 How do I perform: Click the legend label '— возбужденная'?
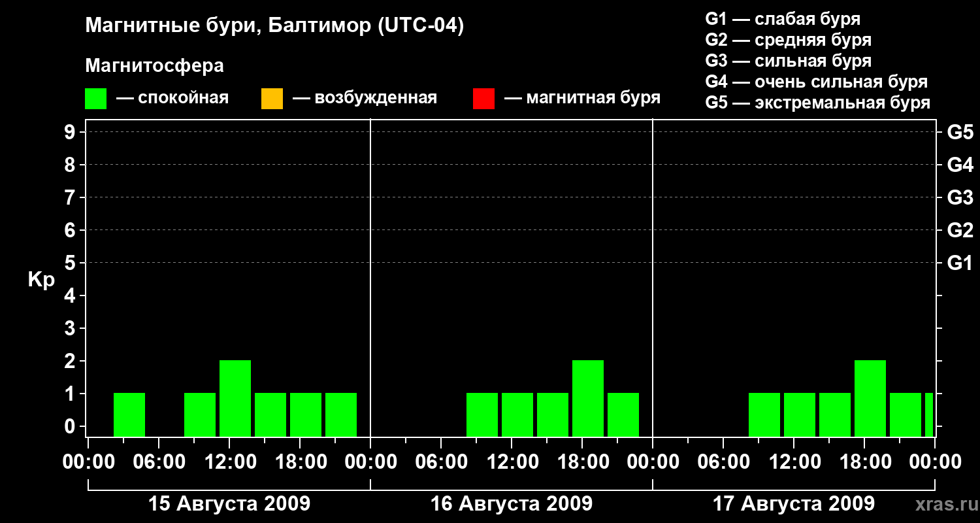[365, 98]
